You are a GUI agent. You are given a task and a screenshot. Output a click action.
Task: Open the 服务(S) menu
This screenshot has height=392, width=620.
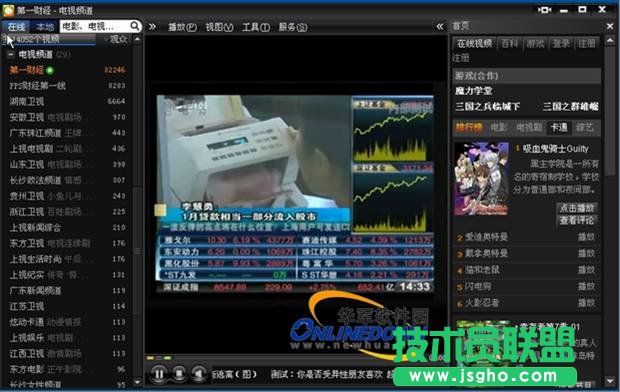(x=293, y=27)
